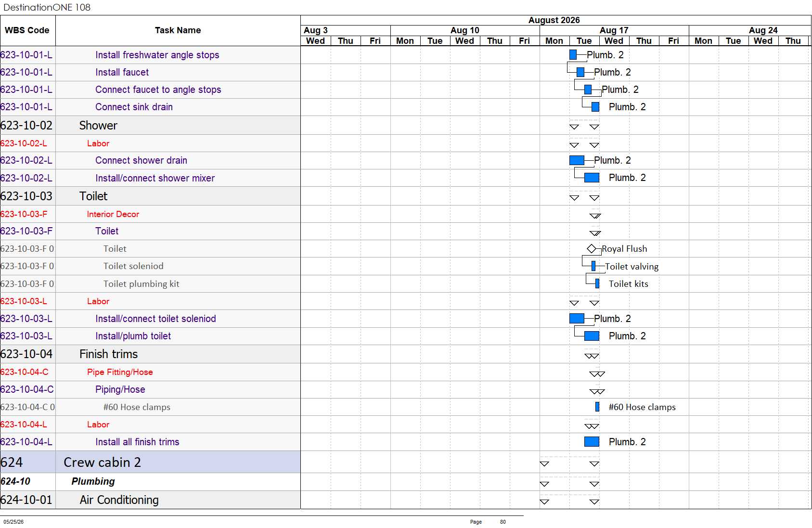The height and width of the screenshot is (528, 812).
Task: Click the Crew cabin 2 summary start marker
Action: tap(544, 464)
